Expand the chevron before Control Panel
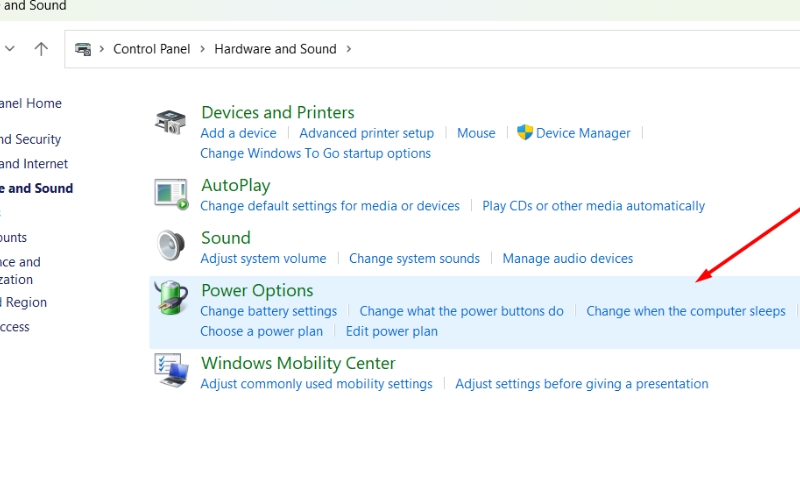This screenshot has width=800, height=490. [102, 49]
